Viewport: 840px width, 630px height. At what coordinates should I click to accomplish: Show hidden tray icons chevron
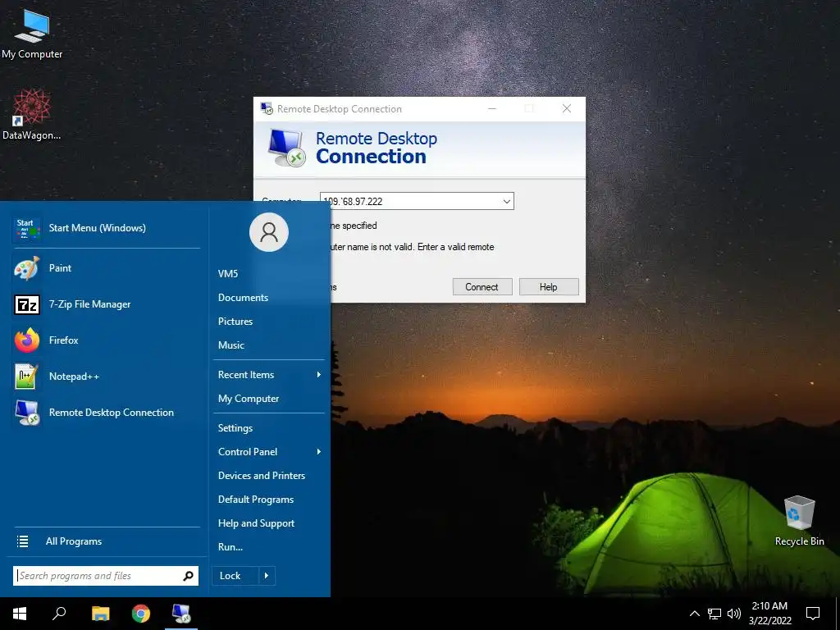694,614
